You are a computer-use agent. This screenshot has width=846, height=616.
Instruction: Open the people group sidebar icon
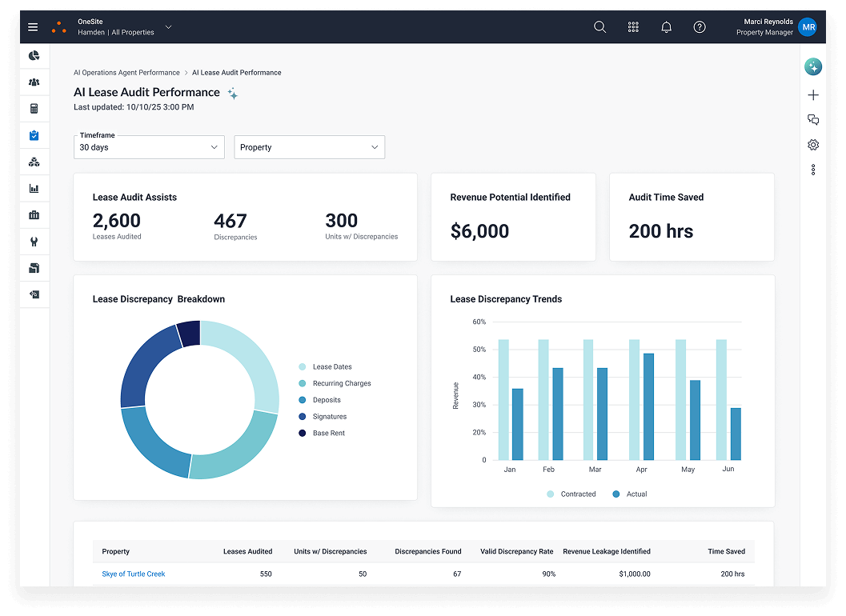(x=34, y=82)
